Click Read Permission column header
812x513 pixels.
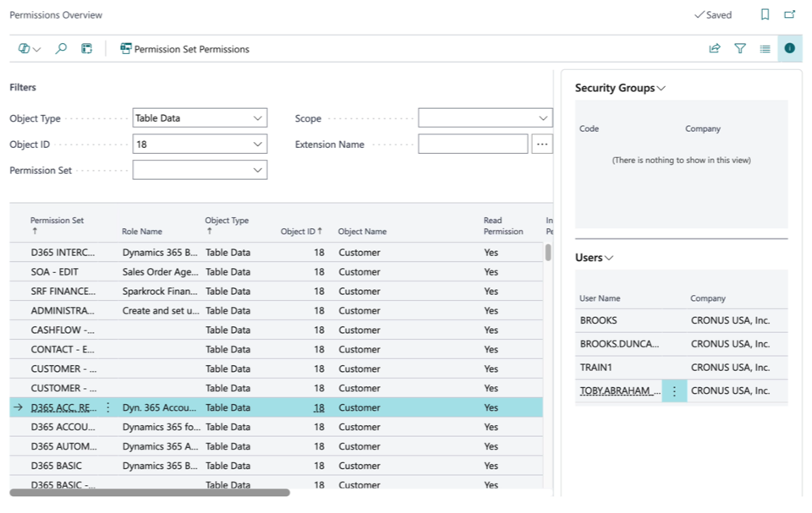point(503,226)
